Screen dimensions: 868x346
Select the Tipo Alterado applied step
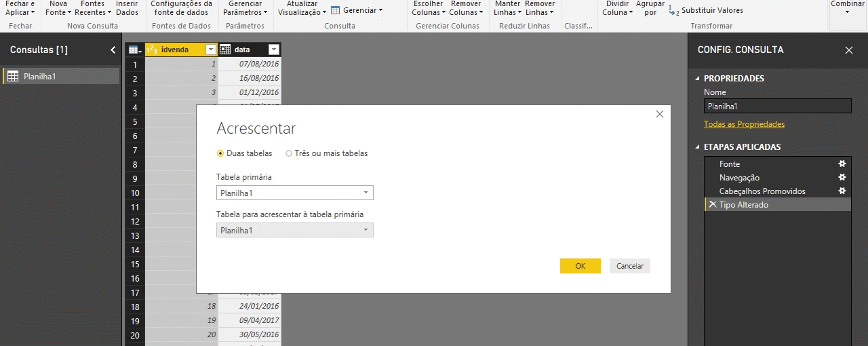tap(778, 205)
